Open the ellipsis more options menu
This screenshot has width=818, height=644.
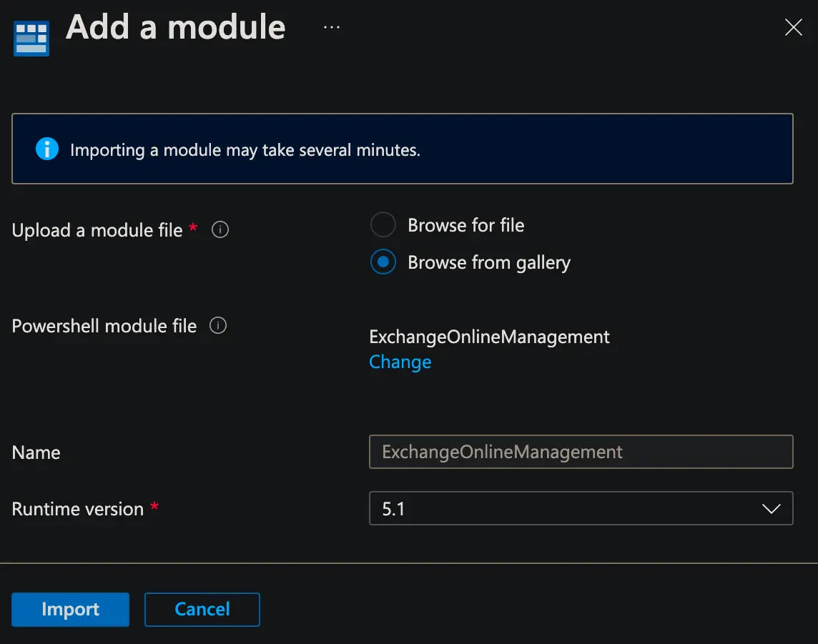(x=331, y=27)
